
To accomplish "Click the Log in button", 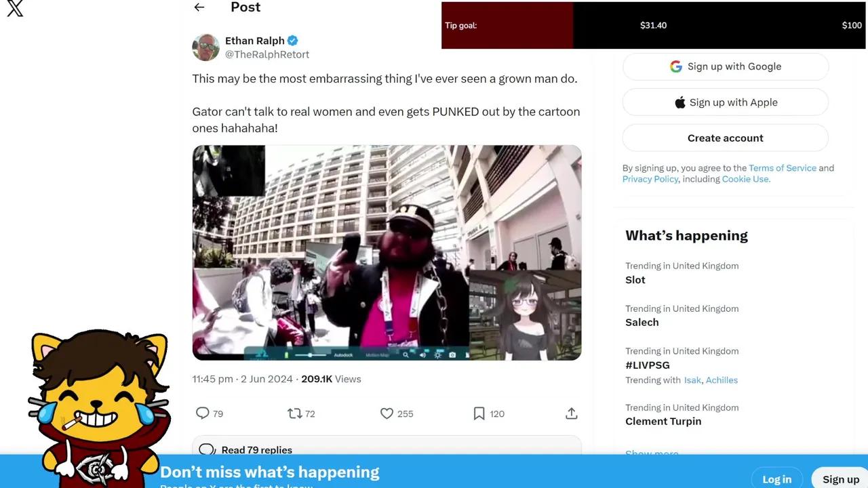I will 776,479.
